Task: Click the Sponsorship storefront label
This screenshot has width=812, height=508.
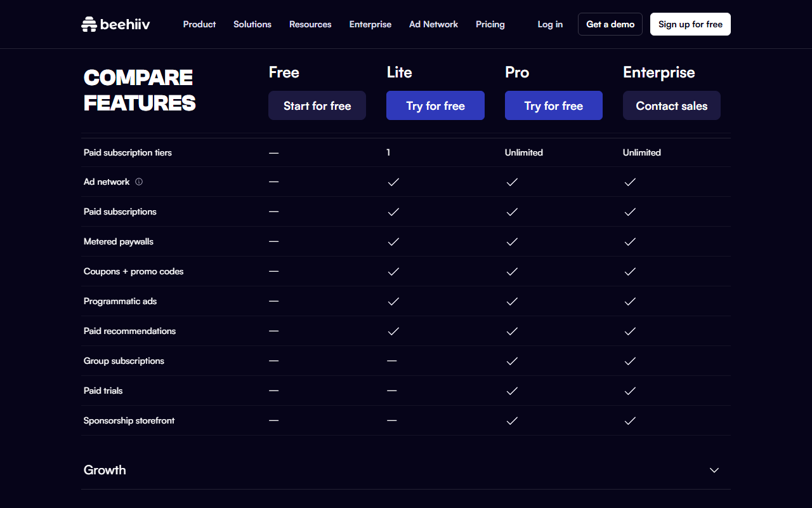Action: [x=129, y=420]
